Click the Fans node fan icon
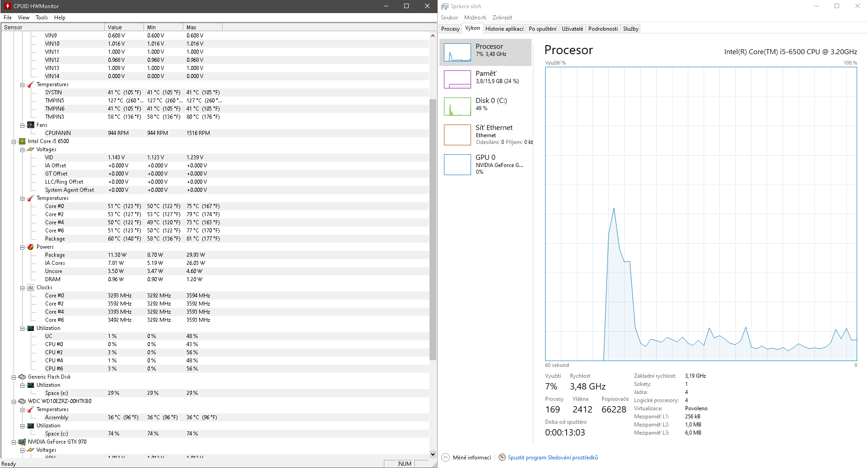This screenshot has width=868, height=468. (31, 125)
